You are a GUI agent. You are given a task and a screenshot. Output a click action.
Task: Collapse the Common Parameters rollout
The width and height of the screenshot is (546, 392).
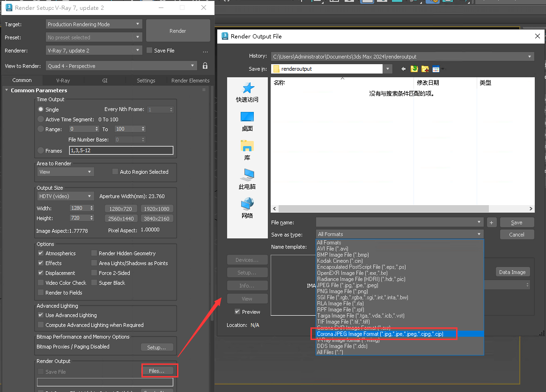click(x=7, y=90)
